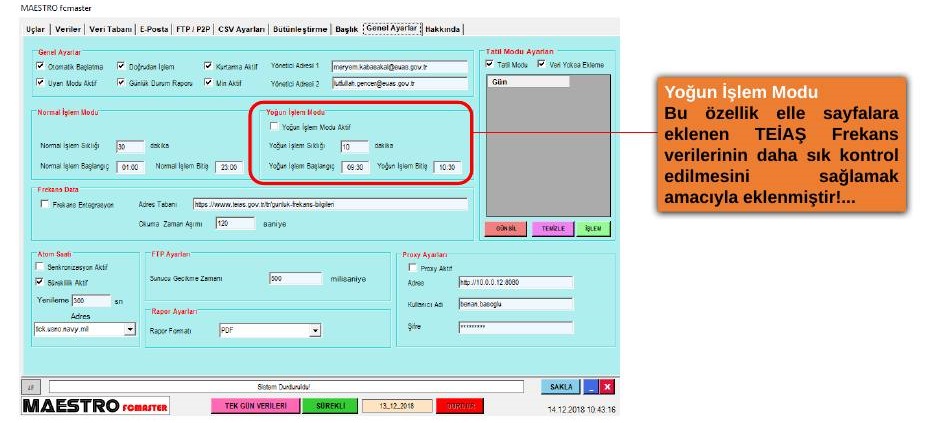Click the 13_12_2018 date field
The image size is (934, 423).
tap(397, 406)
